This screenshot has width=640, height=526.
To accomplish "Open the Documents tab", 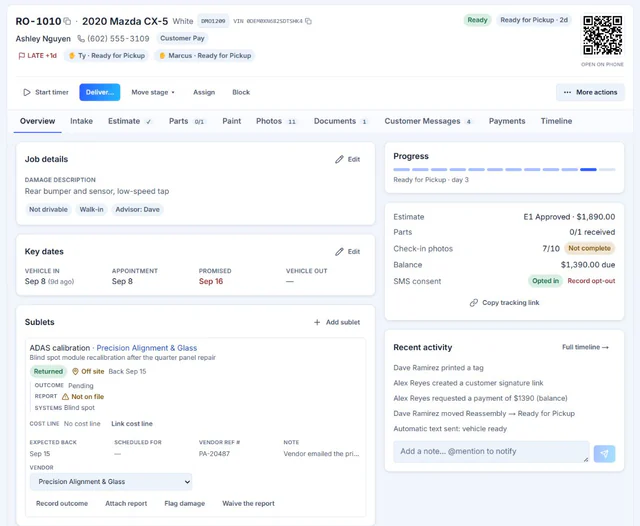I will 340,121.
